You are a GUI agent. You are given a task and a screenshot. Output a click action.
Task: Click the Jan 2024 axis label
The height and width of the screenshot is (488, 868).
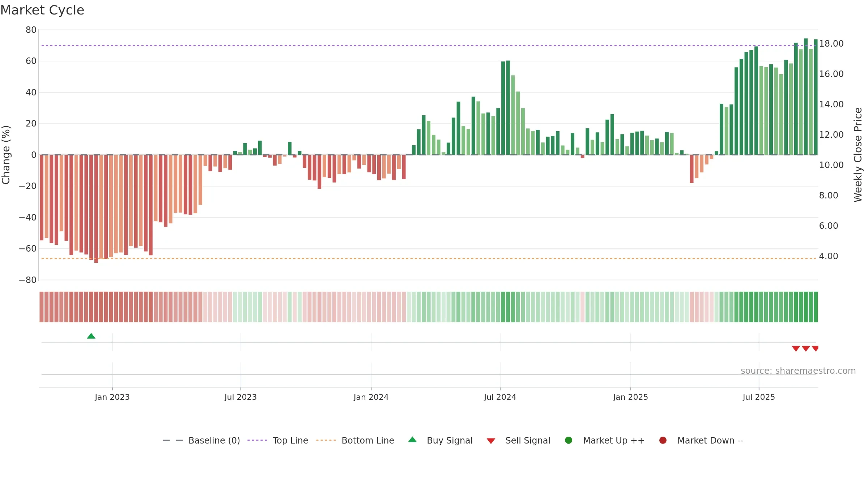371,397
